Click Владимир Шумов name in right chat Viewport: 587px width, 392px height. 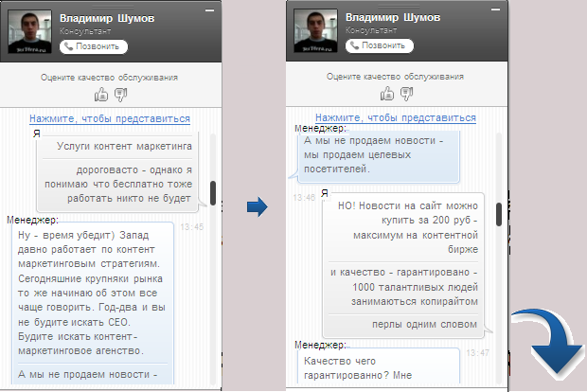click(395, 18)
